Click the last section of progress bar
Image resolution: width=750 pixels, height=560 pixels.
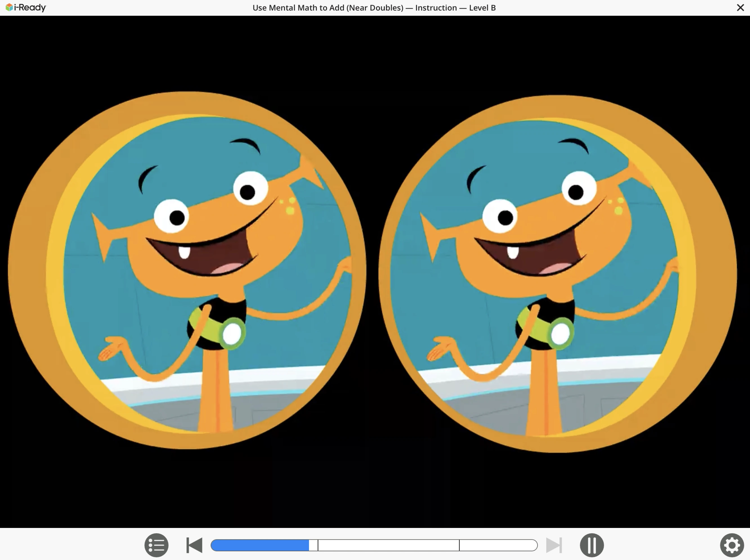[498, 545]
